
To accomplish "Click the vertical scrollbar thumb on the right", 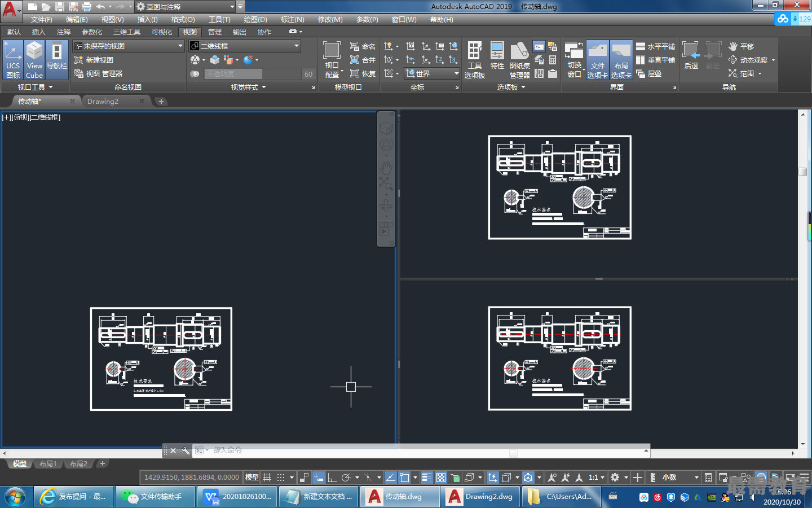I will (x=802, y=172).
